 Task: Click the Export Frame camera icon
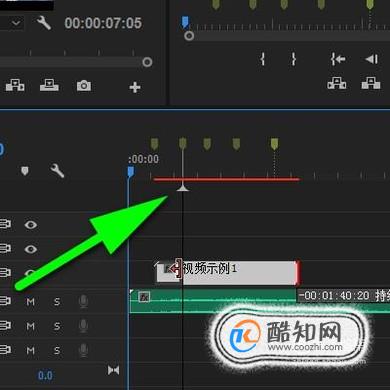click(84, 86)
